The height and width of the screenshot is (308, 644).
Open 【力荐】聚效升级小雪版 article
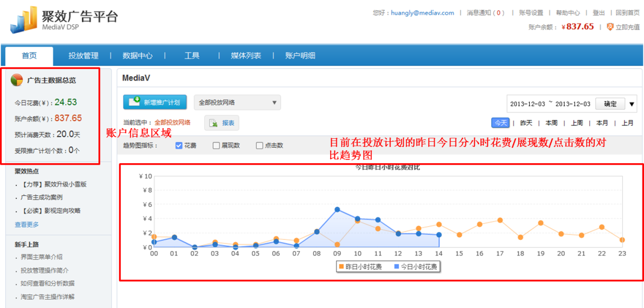pyautogui.click(x=53, y=184)
